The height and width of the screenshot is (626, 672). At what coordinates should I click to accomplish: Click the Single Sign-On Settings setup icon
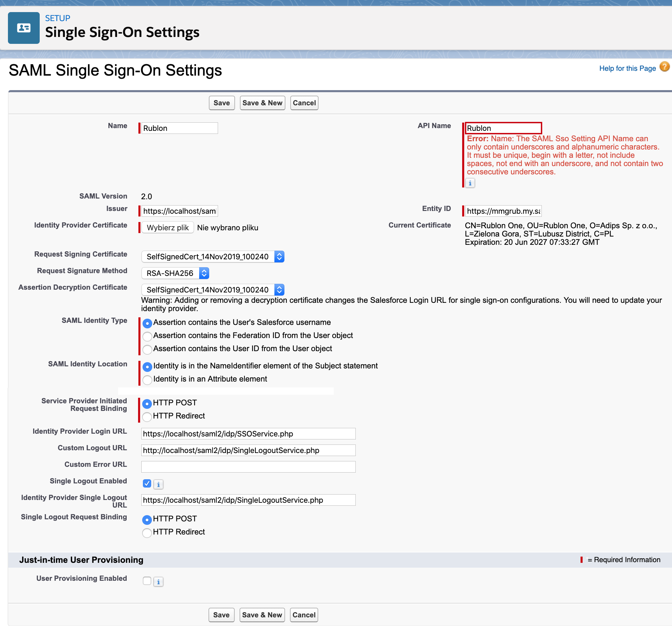click(x=23, y=28)
